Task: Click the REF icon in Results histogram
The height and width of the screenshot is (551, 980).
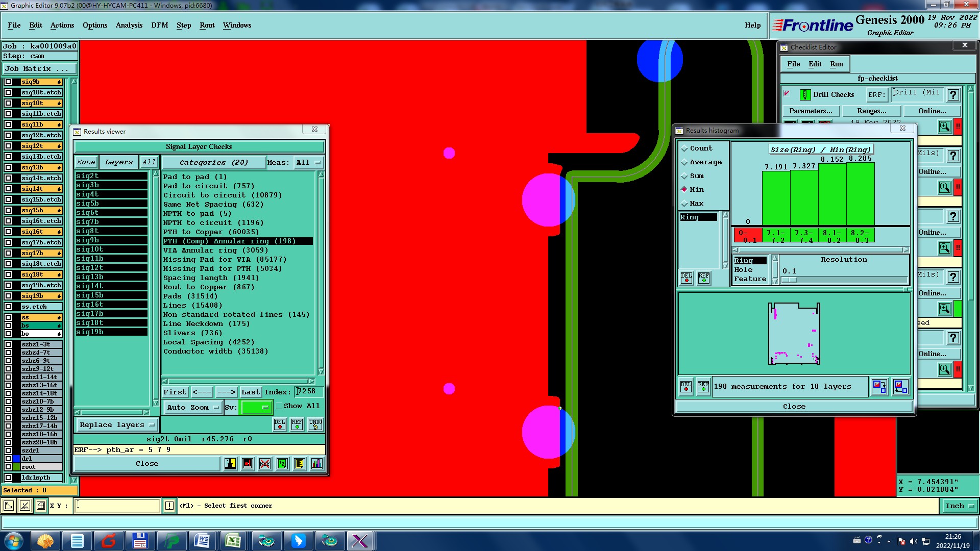Action: pos(703,387)
